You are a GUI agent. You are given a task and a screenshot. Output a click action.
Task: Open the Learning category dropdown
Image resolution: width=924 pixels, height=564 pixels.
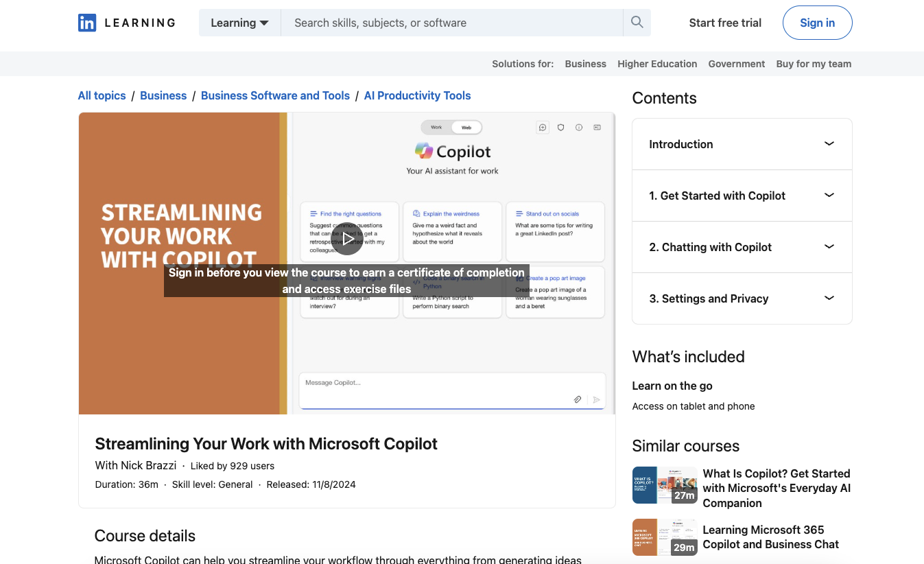[239, 22]
